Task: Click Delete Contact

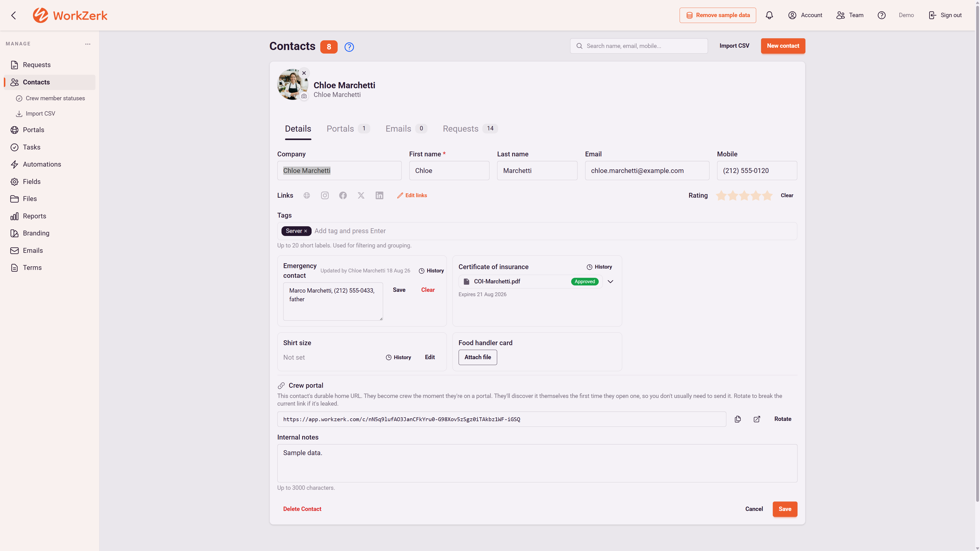Action: [x=302, y=509]
